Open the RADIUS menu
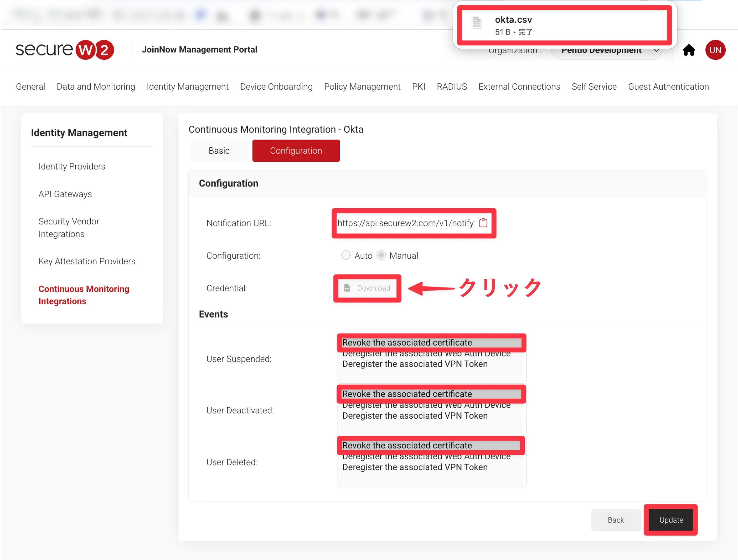 point(452,87)
